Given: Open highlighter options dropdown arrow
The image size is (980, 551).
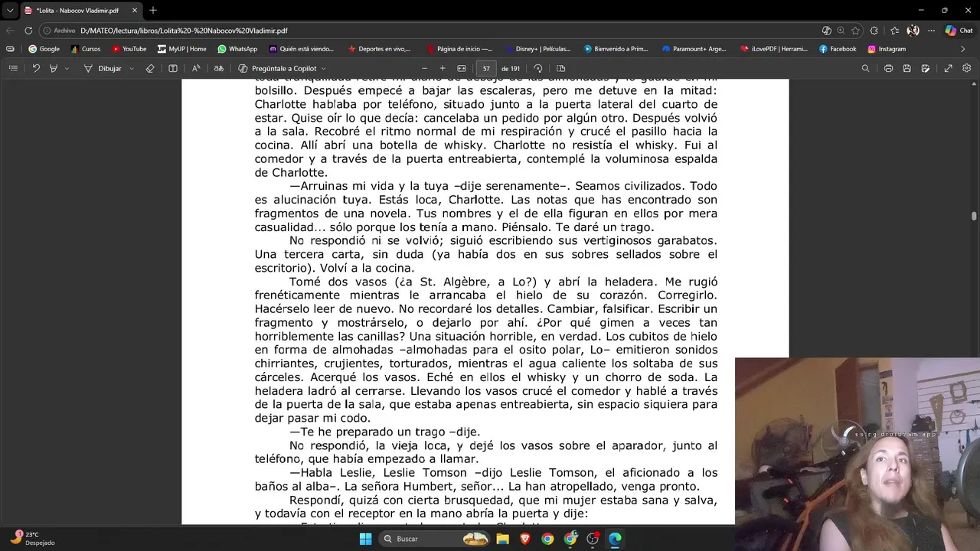Looking at the screenshot, I should pos(67,68).
